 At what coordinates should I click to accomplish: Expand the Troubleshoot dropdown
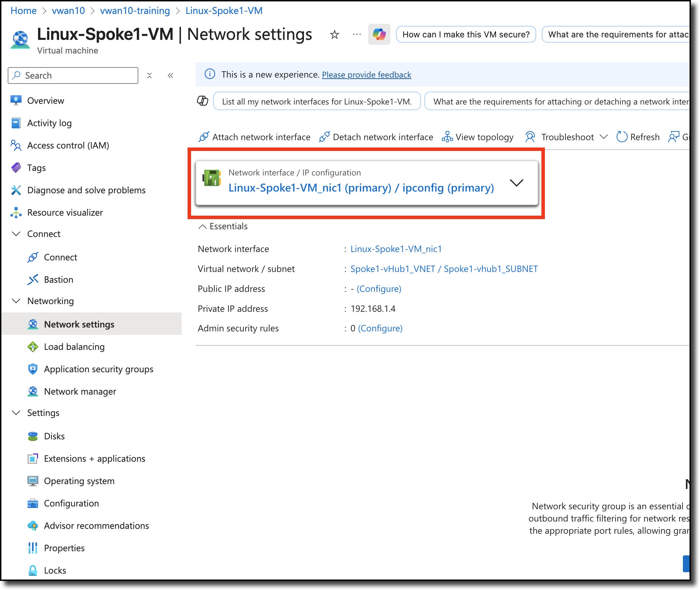[x=604, y=137]
